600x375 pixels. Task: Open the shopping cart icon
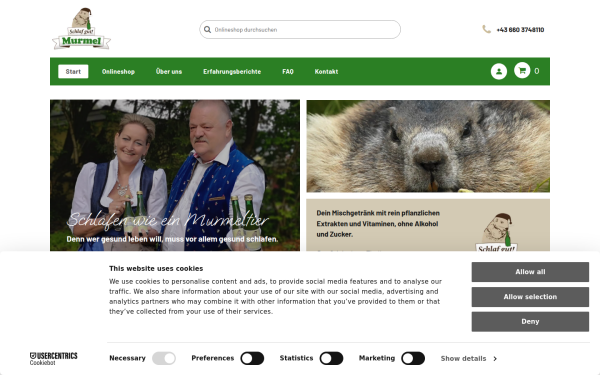point(522,70)
